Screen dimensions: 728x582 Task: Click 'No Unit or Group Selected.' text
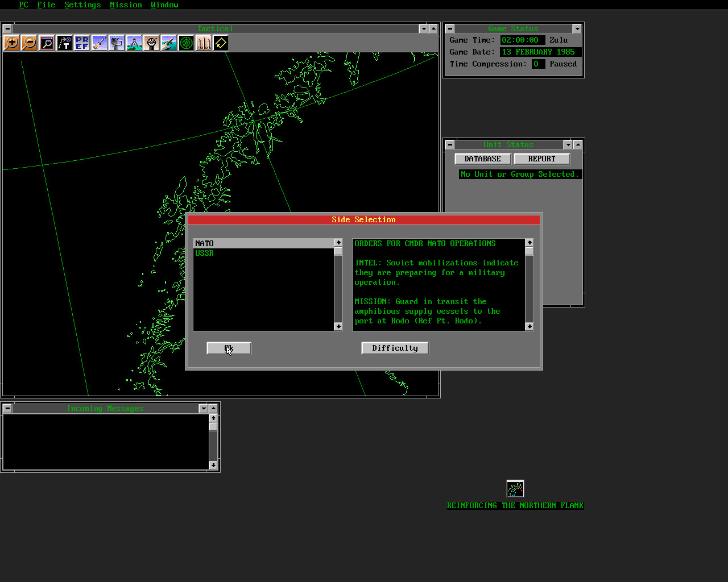point(520,174)
